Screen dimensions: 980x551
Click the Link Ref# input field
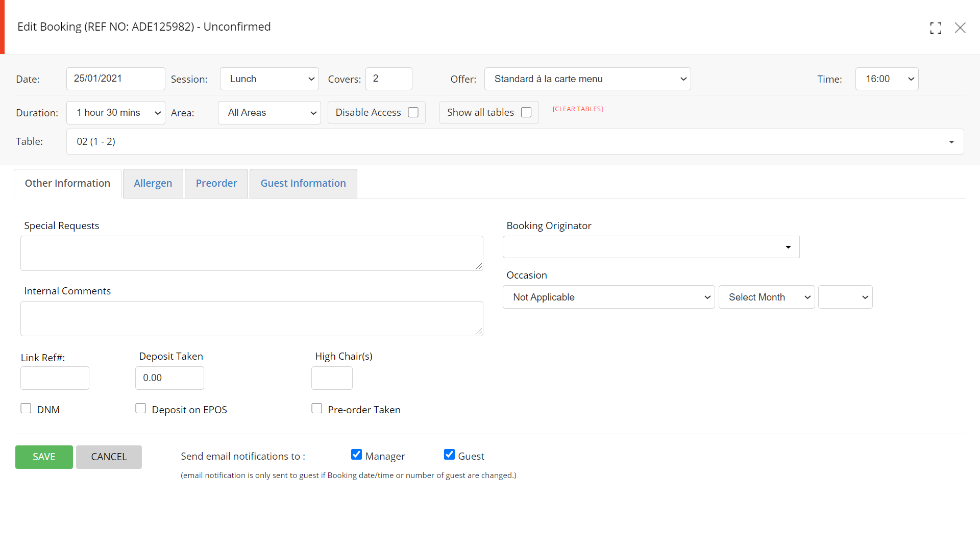(55, 378)
